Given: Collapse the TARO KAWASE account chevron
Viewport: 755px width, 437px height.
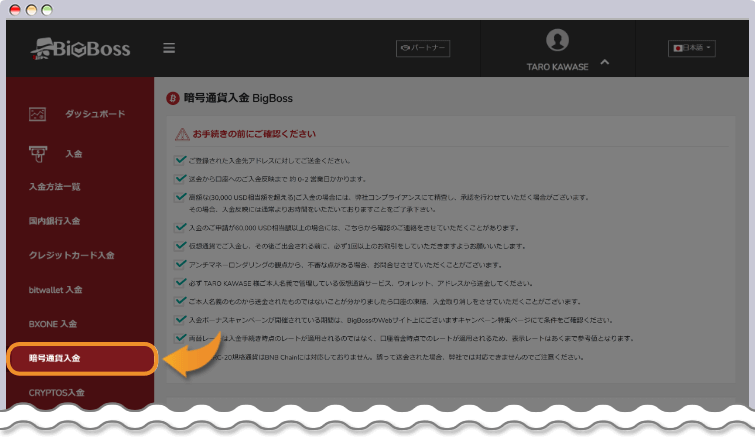Looking at the screenshot, I should pos(605,62).
